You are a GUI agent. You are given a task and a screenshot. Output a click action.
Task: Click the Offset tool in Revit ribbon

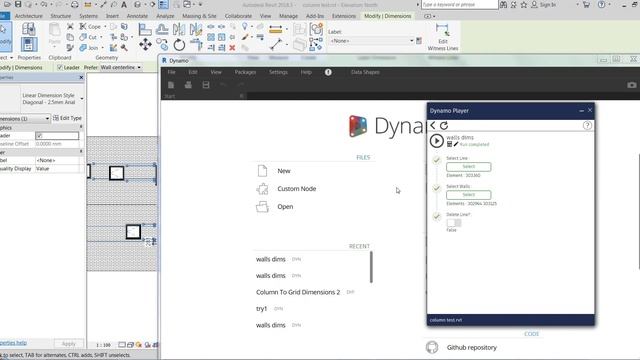click(162, 29)
